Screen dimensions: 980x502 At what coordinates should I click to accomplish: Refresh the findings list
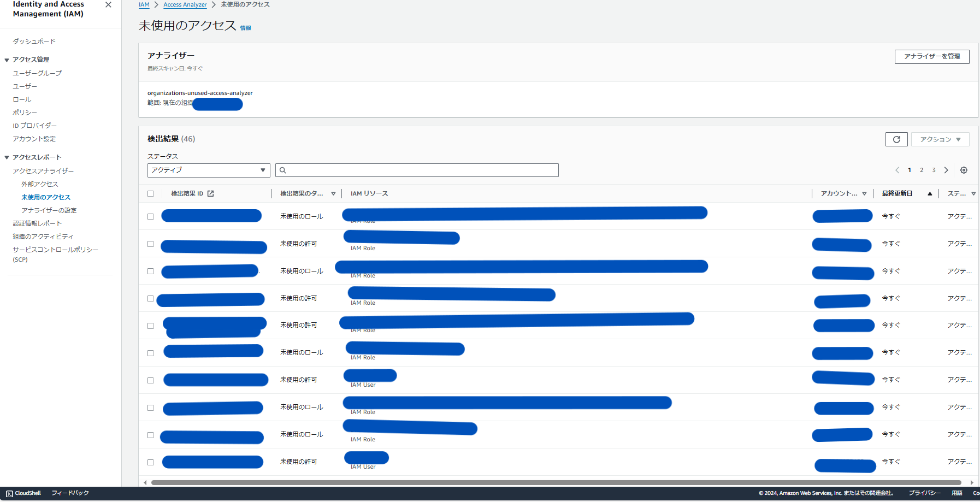click(896, 139)
